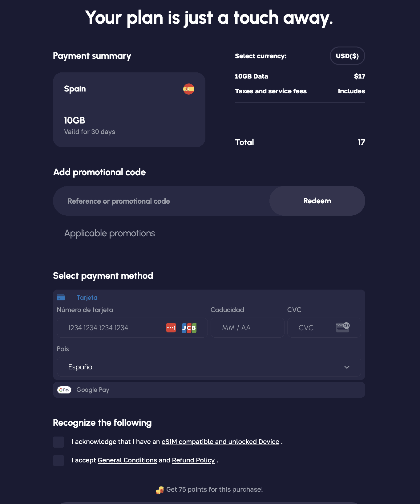Click the España dropdown chevron arrow
The width and height of the screenshot is (420, 504).
click(347, 367)
